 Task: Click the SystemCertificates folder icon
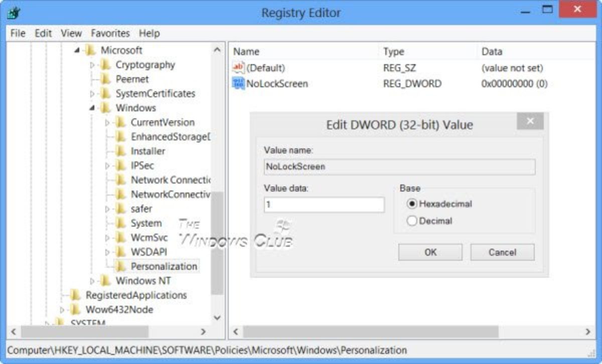(105, 94)
